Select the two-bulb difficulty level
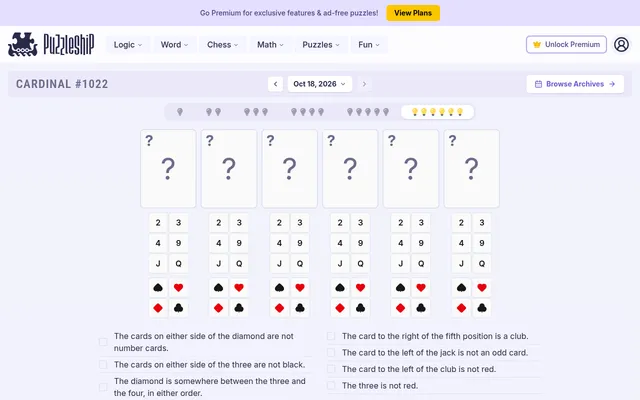The width and height of the screenshot is (640, 400). tap(213, 112)
